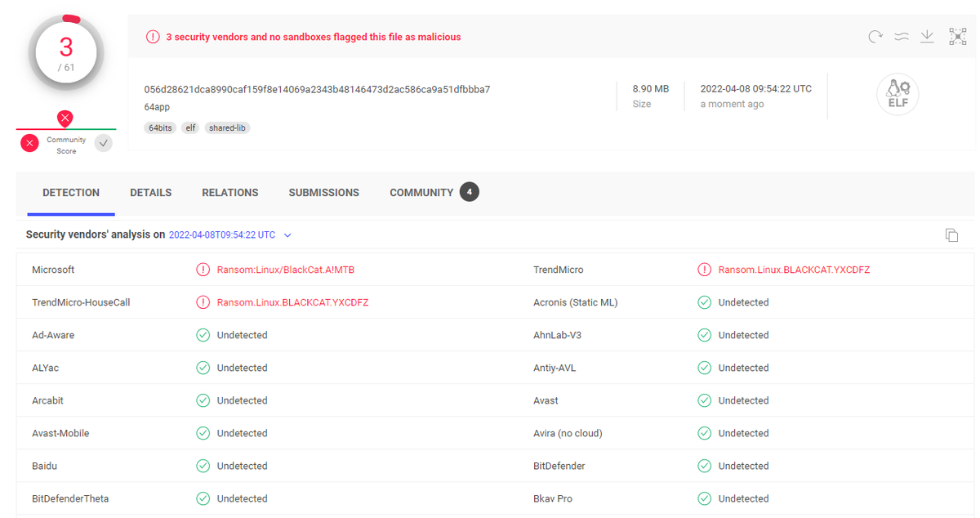This screenshot has height=518, width=980.
Task: Click Acronis (Static ML) green check icon
Action: click(x=704, y=302)
